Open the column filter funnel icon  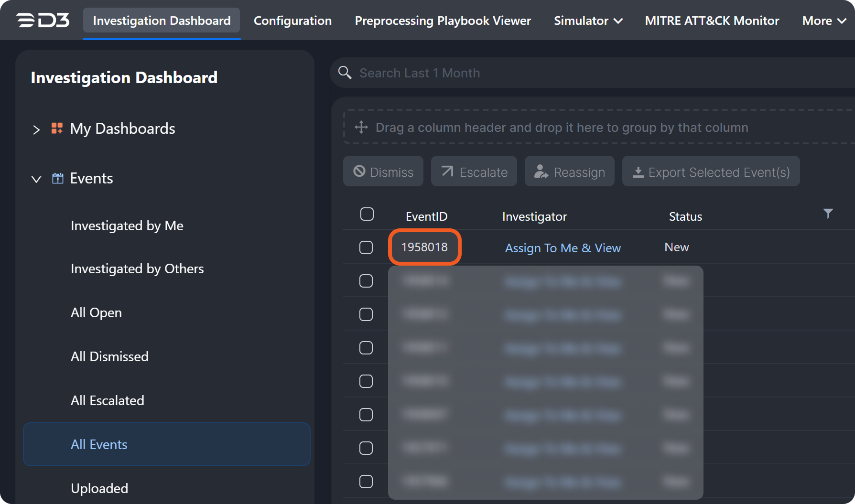(828, 214)
